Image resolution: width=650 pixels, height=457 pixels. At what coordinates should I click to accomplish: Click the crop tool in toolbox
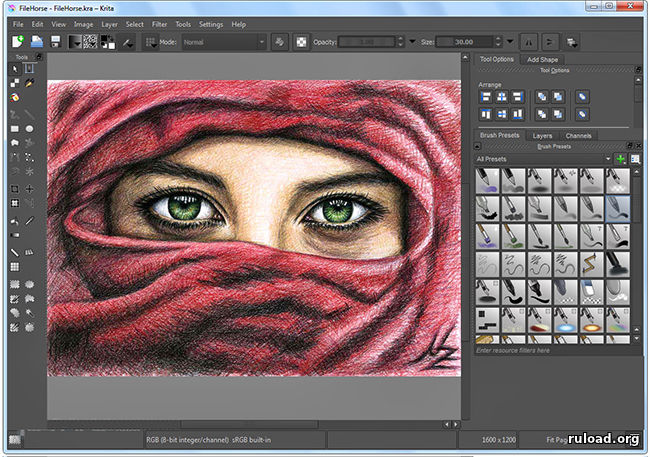tap(15, 188)
